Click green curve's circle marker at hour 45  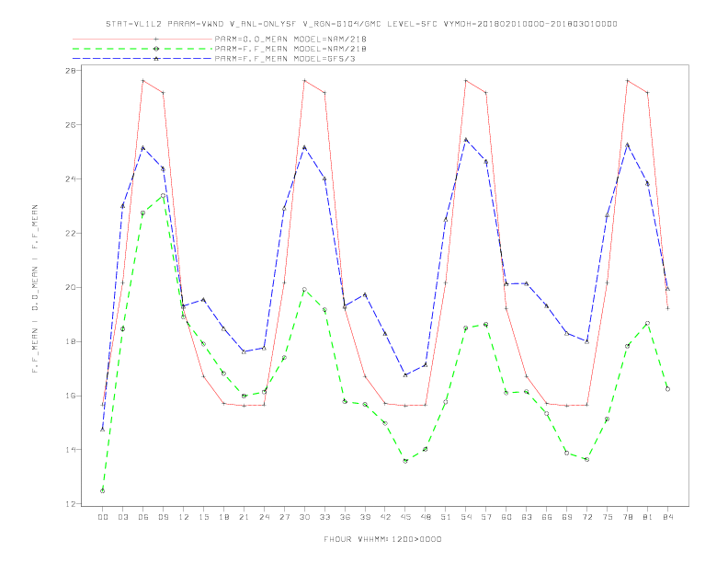(x=405, y=461)
